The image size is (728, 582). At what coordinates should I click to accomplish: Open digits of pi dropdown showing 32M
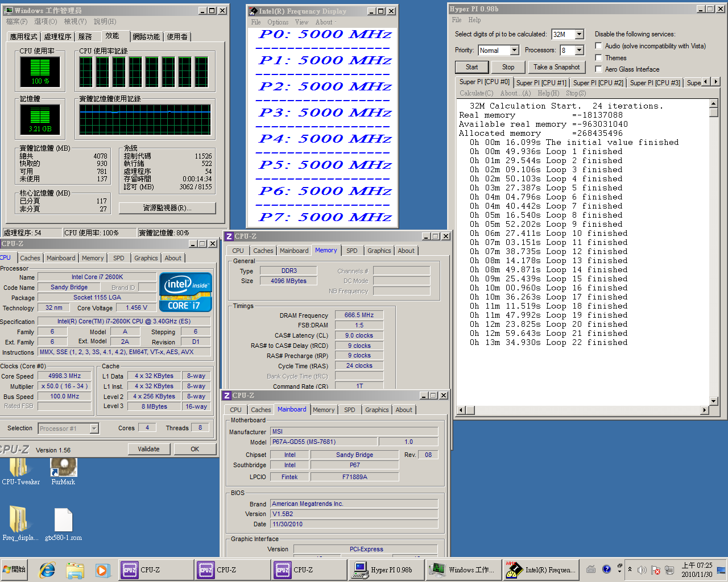pos(579,34)
